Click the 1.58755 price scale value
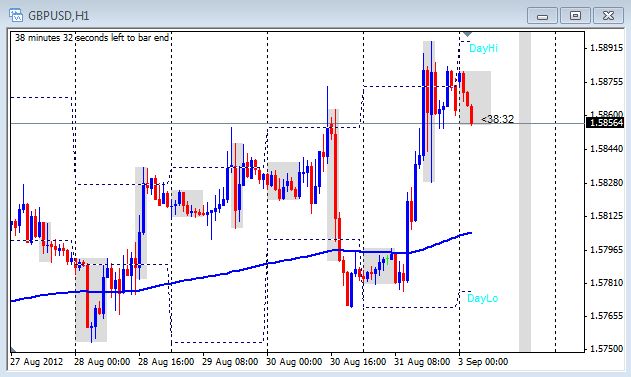Screen dimensions: 631x377 pos(606,82)
